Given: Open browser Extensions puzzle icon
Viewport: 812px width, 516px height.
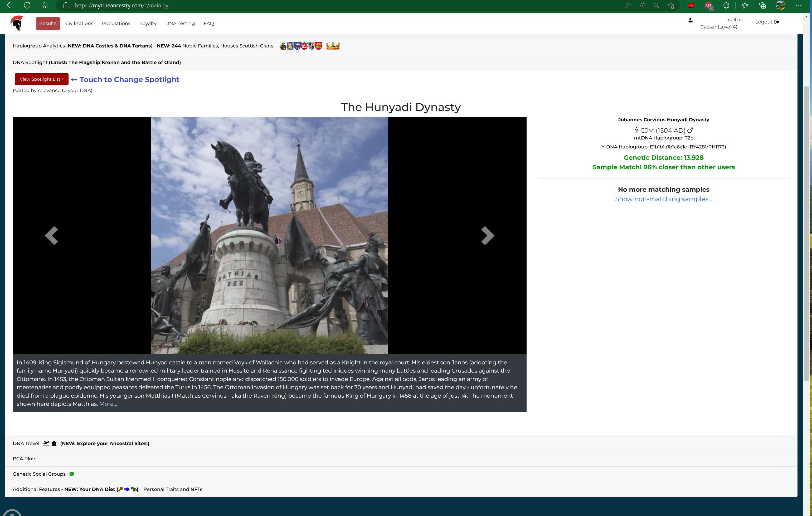Looking at the screenshot, I should [726, 6].
